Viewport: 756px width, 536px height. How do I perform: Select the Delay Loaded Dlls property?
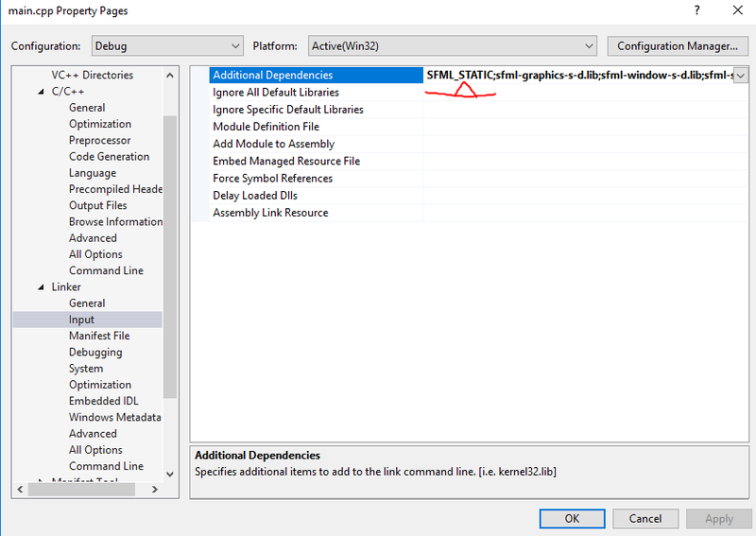tap(255, 196)
